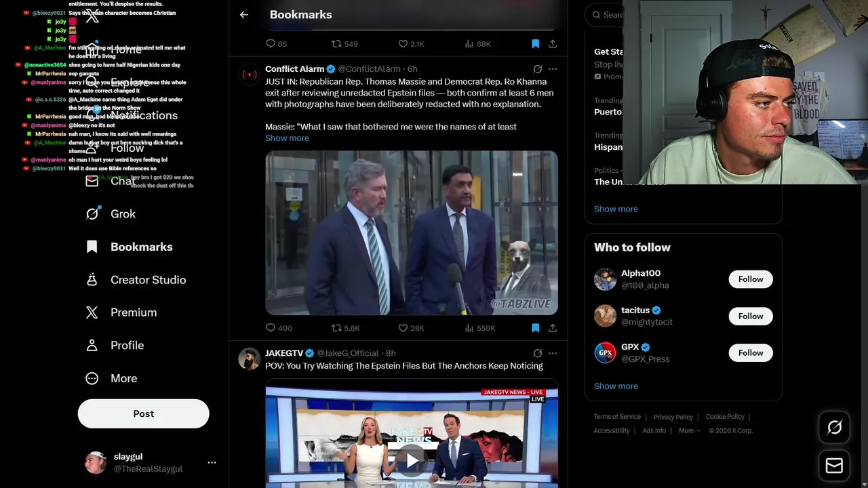Show more under Who to follow
Screen dimensions: 868x488
click(x=616, y=386)
